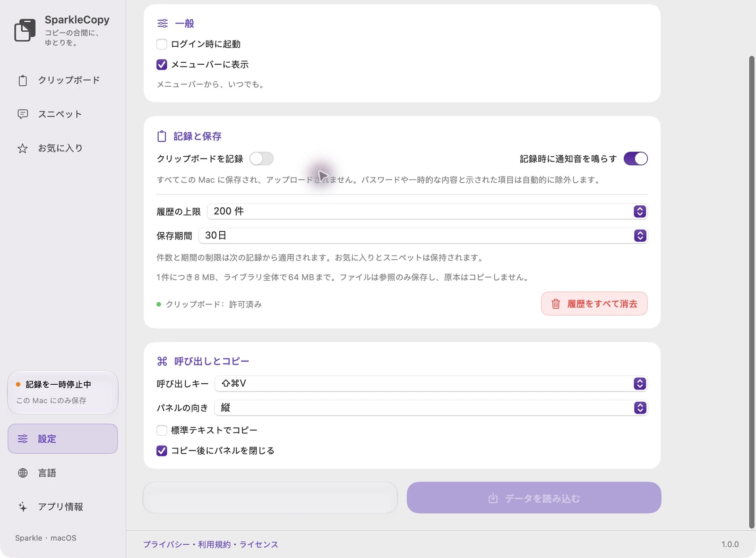Click the コピーの合間に、ゆとりを。 tagline text

coord(72,38)
